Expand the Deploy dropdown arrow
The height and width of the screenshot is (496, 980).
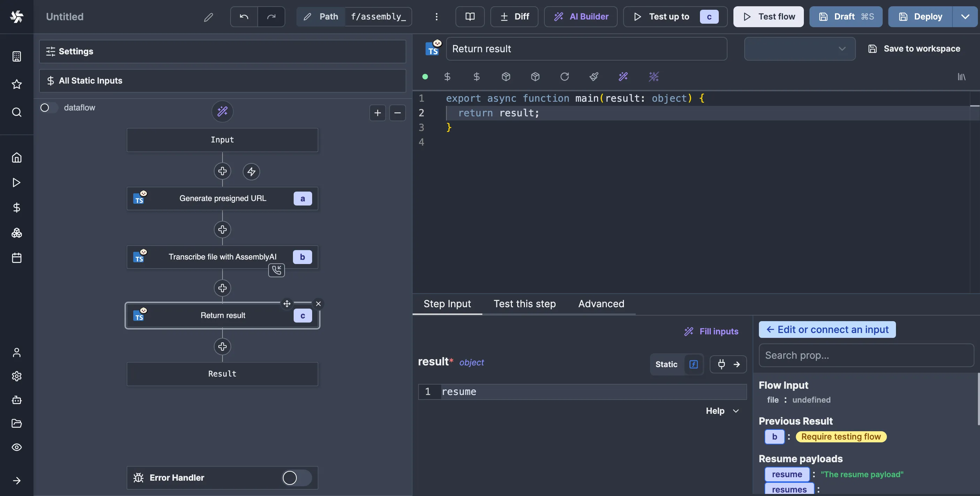tap(965, 17)
